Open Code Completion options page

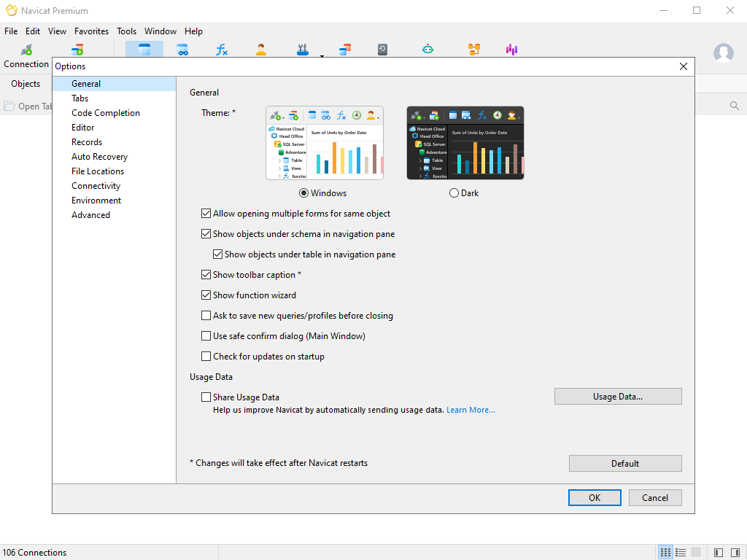(x=115, y=113)
